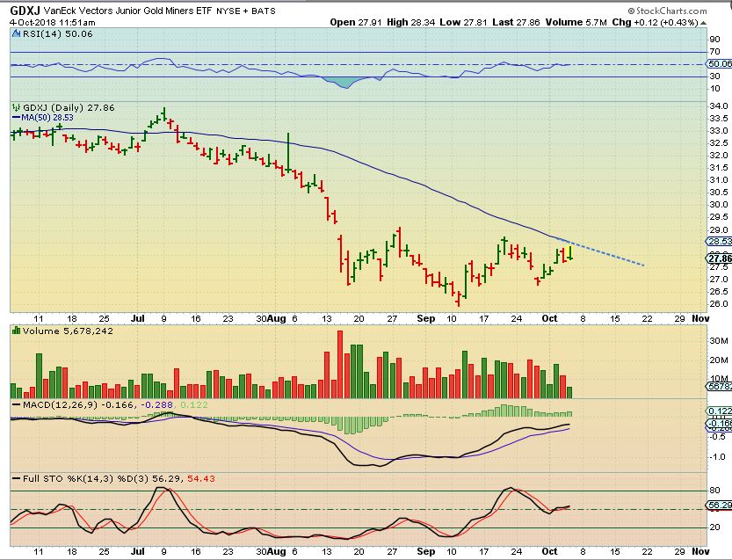Click the Chg +0.12 (+0.43%) value
The width and height of the screenshot is (732, 560).
pos(655,22)
